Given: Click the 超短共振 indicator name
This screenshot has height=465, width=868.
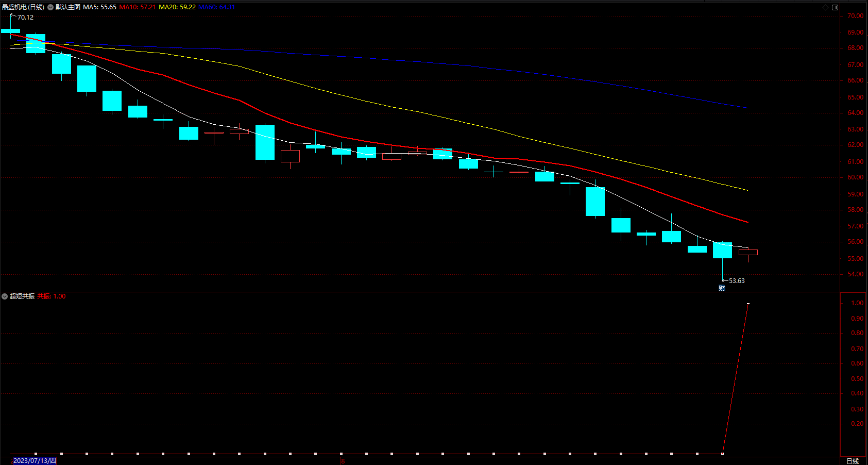Looking at the screenshot, I should pyautogui.click(x=22, y=296).
